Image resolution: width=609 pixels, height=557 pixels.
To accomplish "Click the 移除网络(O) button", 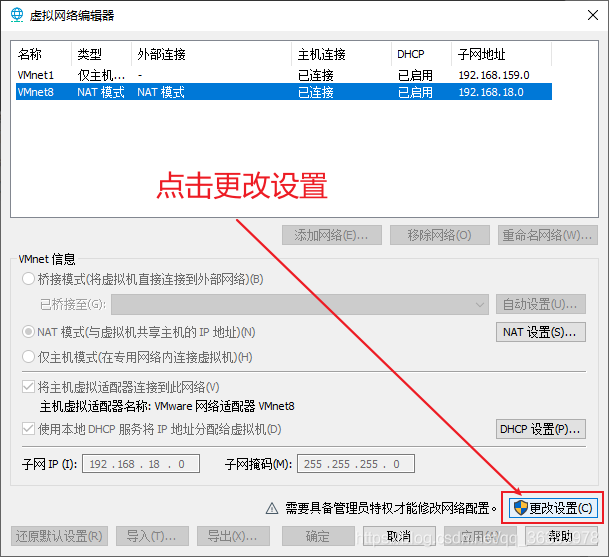I will click(440, 235).
